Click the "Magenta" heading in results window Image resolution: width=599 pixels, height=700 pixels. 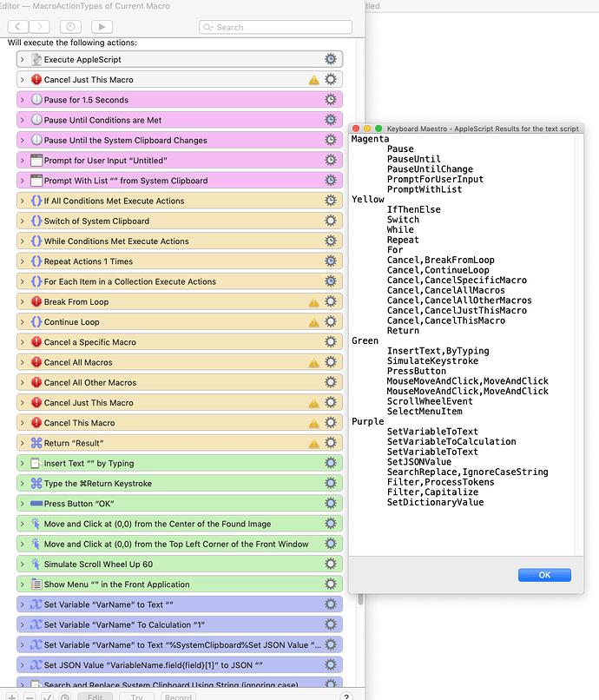(370, 139)
